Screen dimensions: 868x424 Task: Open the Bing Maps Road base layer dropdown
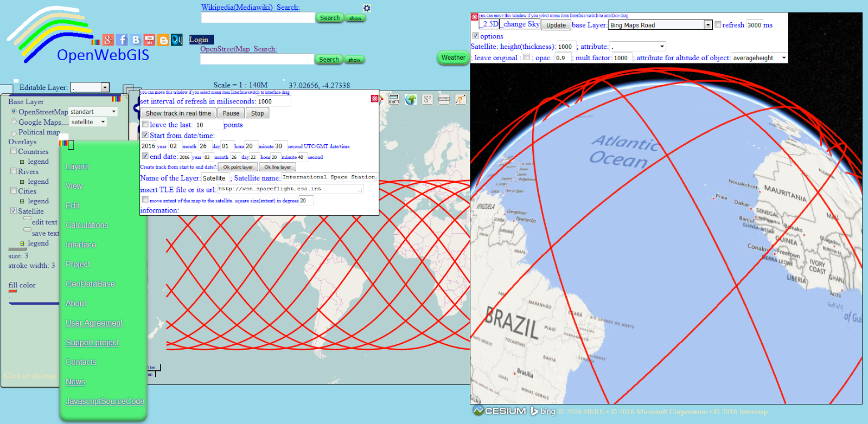pos(660,25)
